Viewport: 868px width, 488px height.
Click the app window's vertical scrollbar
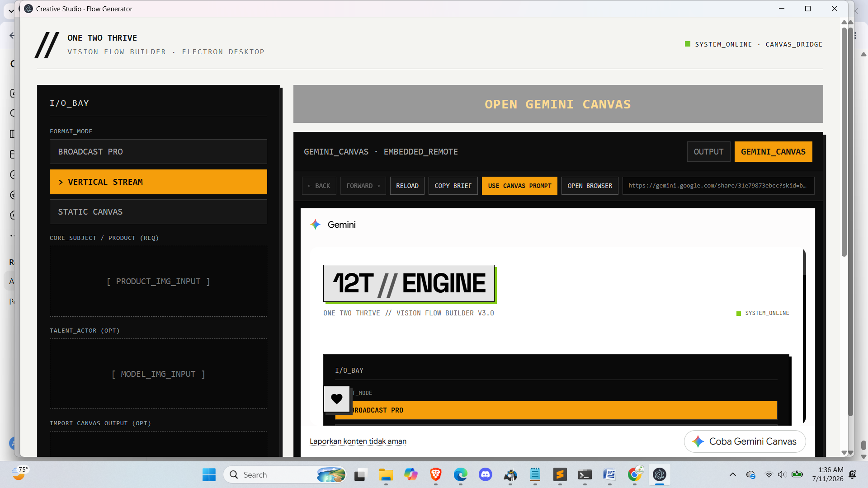[844, 142]
